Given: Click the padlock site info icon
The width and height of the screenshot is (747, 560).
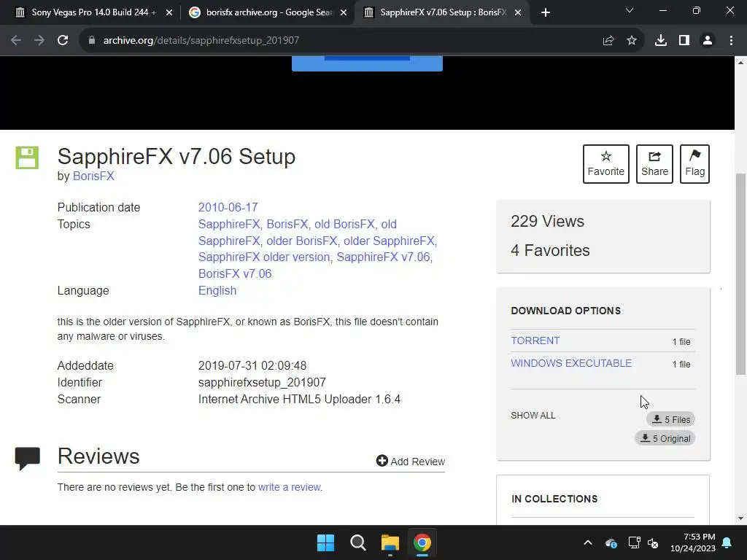Looking at the screenshot, I should [x=92, y=41].
